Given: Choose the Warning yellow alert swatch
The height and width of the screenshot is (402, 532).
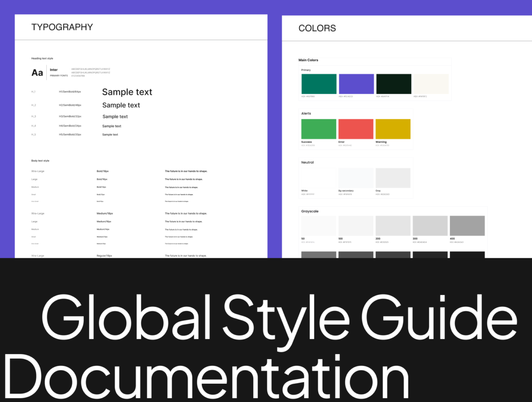Looking at the screenshot, I should [x=393, y=129].
